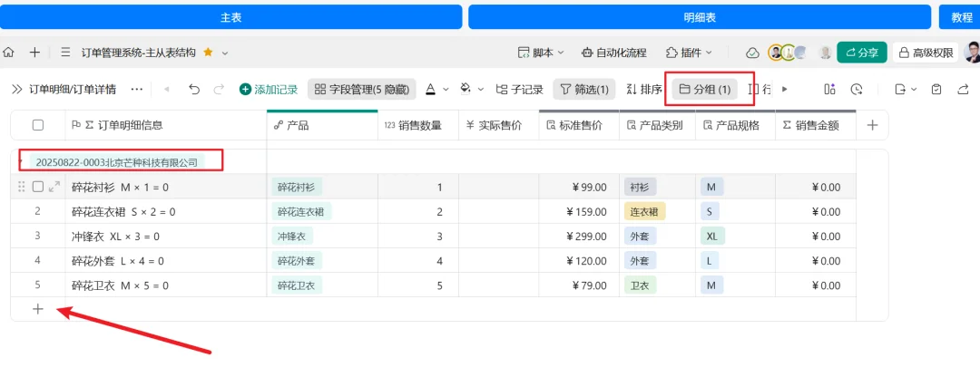Open the 脚本 dropdown

541,53
